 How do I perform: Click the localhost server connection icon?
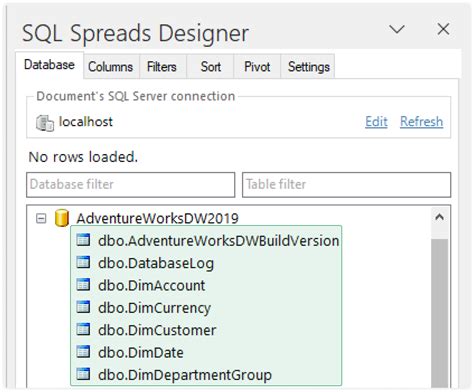45,123
